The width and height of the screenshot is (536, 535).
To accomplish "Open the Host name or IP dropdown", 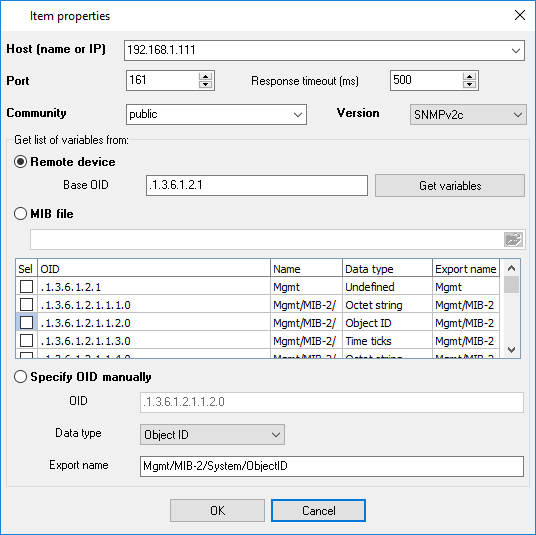I will [515, 51].
